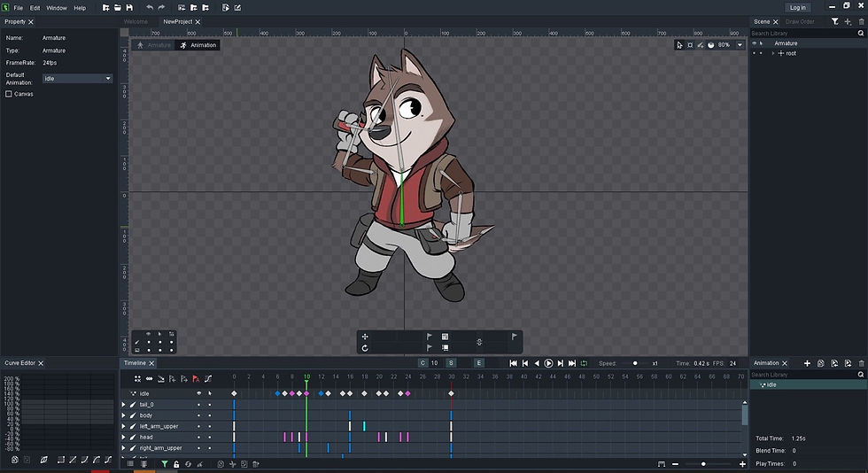Toggle visibility dot for root bone
The height and width of the screenshot is (473, 868).
pyautogui.click(x=754, y=53)
